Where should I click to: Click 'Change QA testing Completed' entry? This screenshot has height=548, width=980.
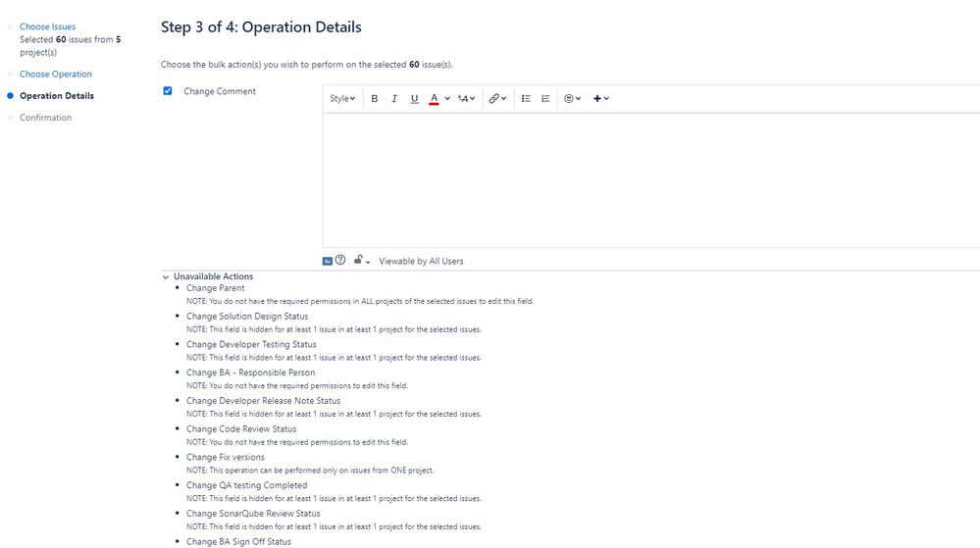coord(246,485)
